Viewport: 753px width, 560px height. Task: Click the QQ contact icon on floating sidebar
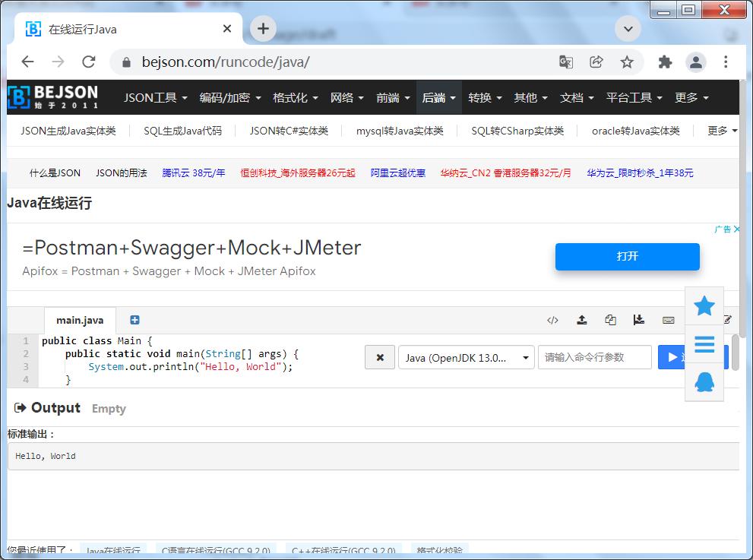[704, 381]
